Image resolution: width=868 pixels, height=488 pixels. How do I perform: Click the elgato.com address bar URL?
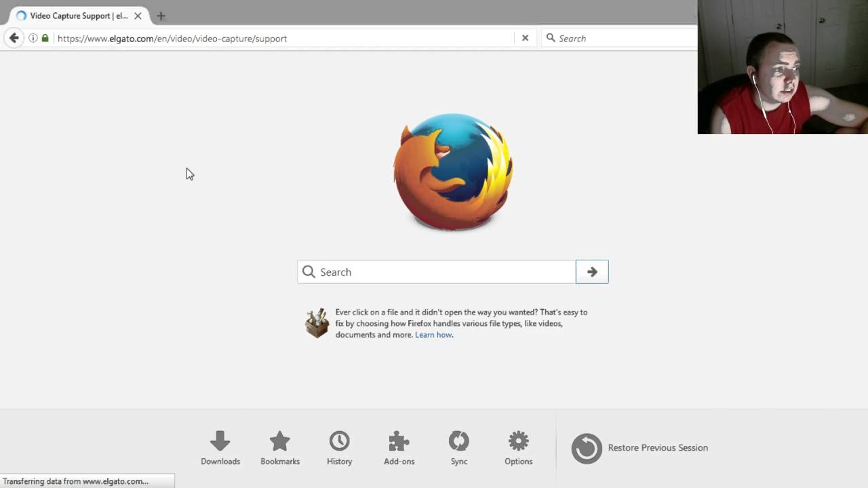(x=172, y=39)
